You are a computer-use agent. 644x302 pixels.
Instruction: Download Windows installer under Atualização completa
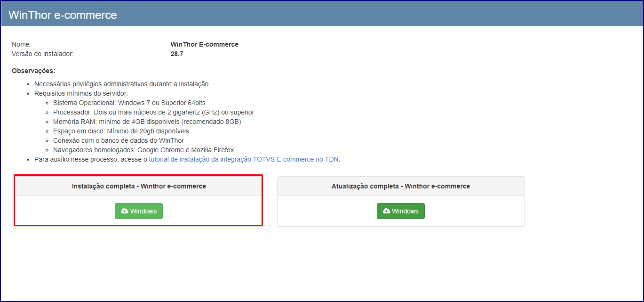[x=400, y=211]
